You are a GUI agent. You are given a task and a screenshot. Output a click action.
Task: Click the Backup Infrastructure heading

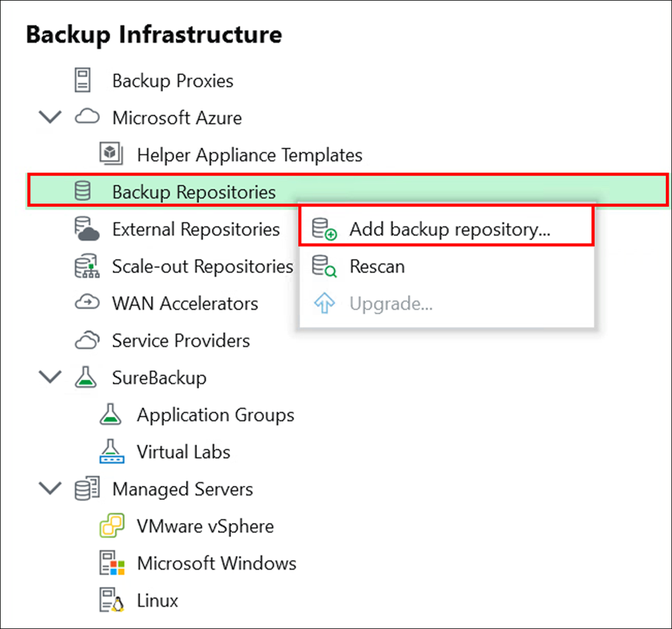point(154,35)
